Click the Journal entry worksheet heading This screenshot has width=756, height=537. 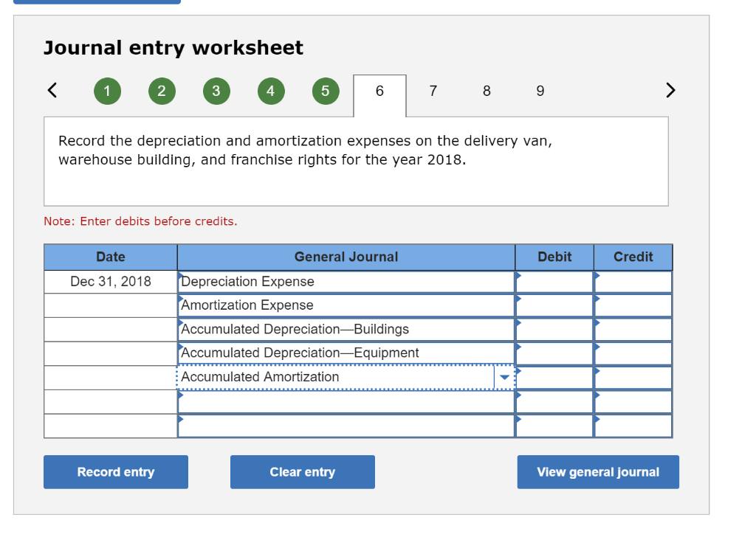pyautogui.click(x=173, y=48)
